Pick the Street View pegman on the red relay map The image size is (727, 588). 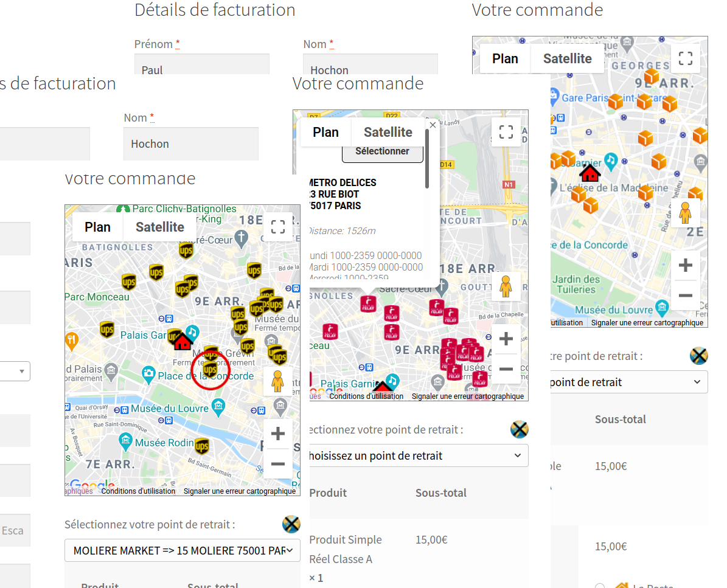[x=506, y=286]
